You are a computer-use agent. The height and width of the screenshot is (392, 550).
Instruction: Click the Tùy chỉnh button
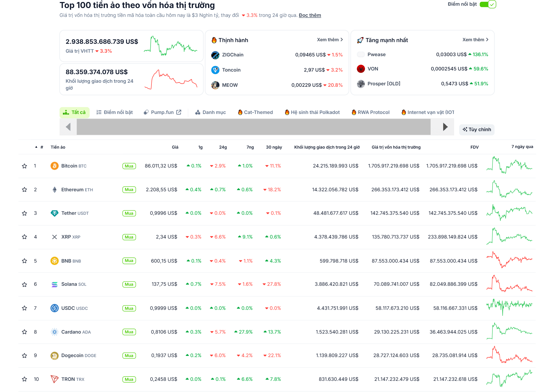click(477, 129)
